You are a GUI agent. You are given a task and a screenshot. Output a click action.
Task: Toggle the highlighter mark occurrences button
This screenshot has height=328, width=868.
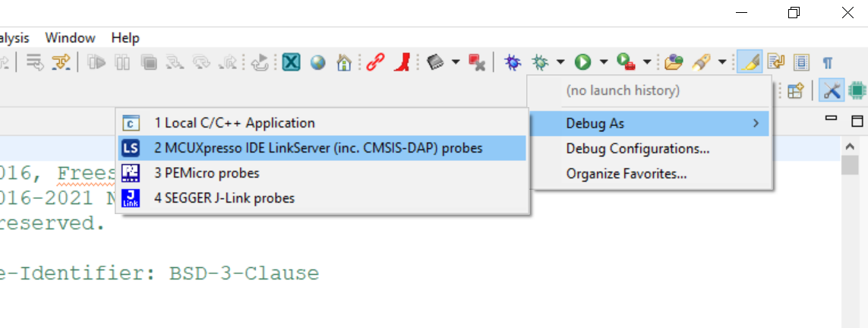pos(750,62)
